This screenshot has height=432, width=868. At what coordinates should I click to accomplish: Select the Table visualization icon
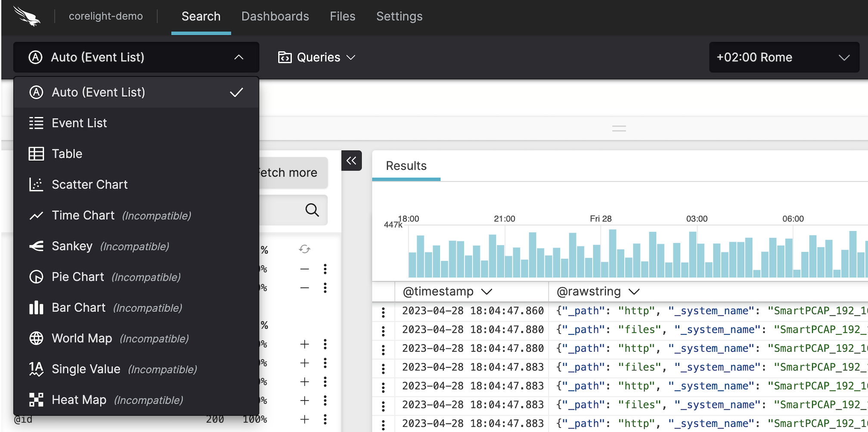pos(36,154)
